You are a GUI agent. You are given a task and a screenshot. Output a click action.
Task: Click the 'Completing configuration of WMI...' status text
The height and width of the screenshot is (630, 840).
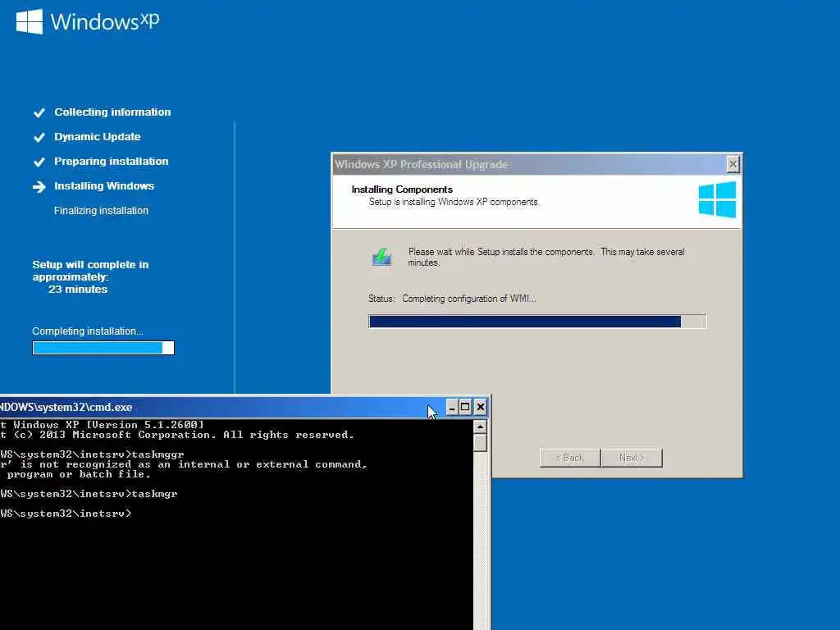click(469, 299)
